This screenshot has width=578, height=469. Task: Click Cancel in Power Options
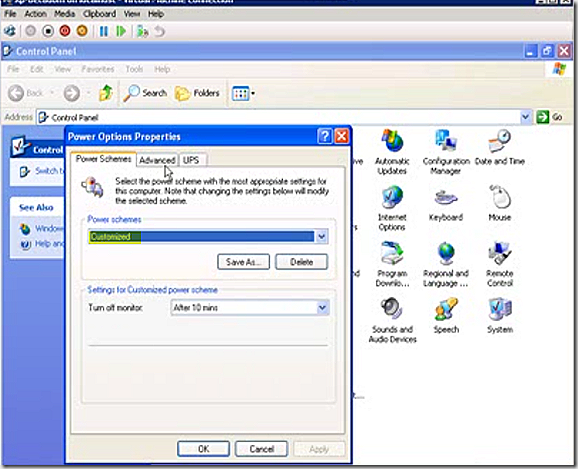pyautogui.click(x=261, y=449)
